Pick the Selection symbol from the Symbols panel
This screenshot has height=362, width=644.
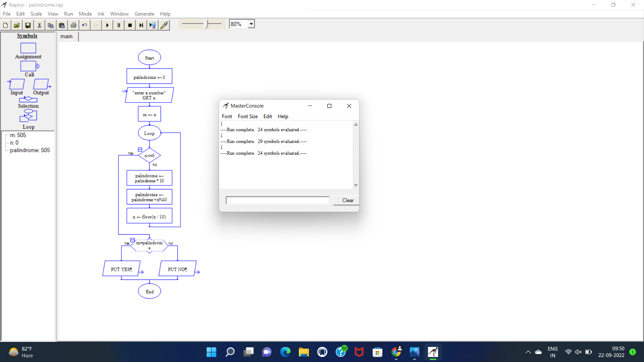28,100
